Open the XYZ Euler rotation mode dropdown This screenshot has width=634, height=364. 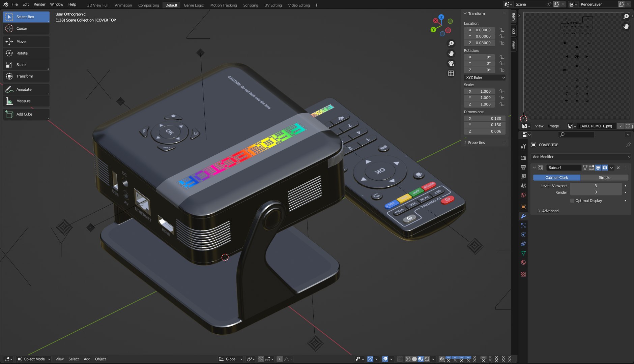point(485,78)
